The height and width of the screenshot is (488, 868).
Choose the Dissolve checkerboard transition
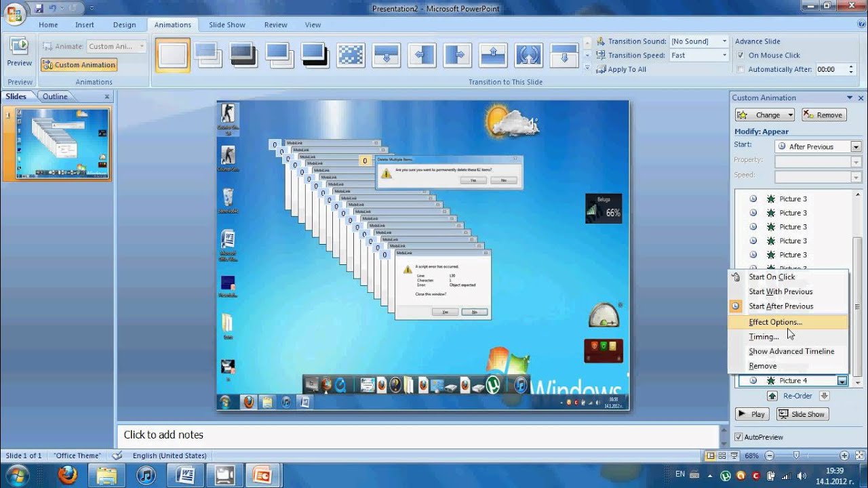[351, 55]
